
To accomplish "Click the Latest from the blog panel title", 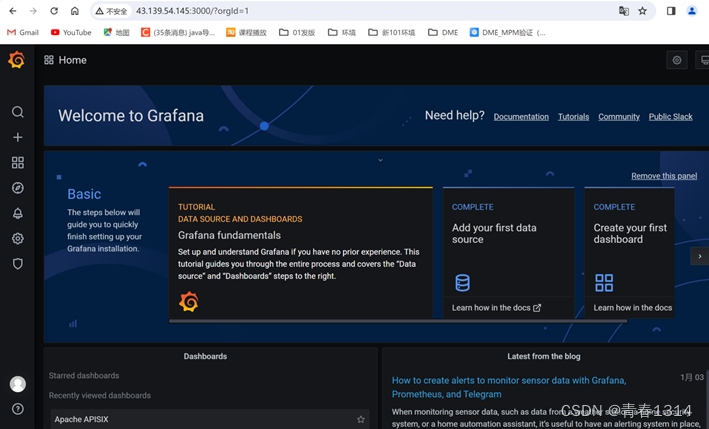I will click(x=544, y=356).
